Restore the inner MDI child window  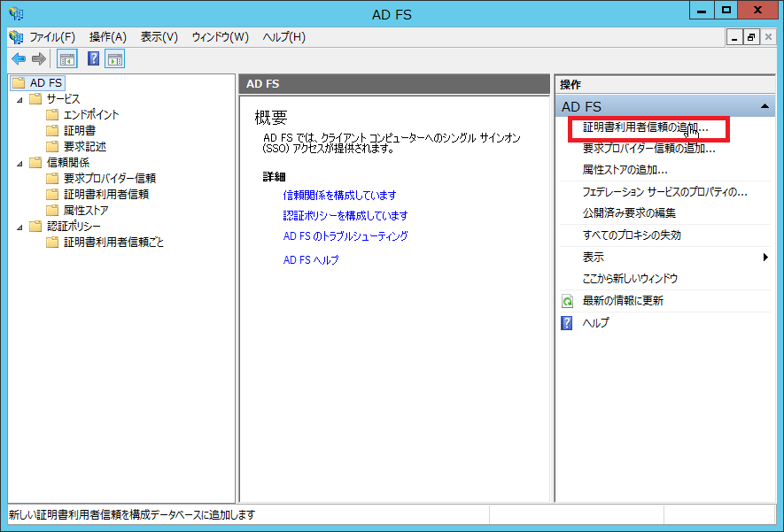pos(751,37)
